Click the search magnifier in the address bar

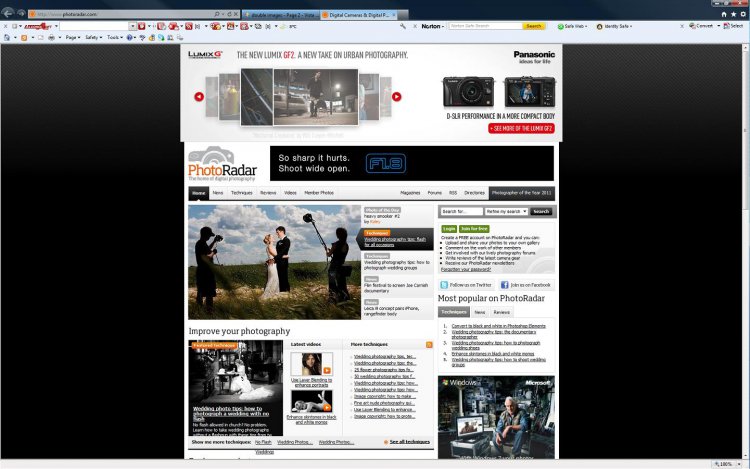coord(217,15)
